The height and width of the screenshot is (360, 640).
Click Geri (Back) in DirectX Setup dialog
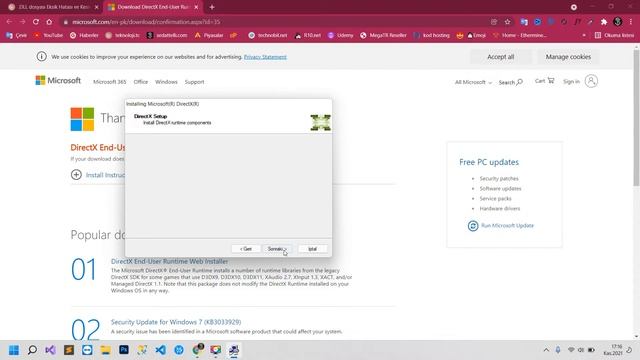[245, 249]
